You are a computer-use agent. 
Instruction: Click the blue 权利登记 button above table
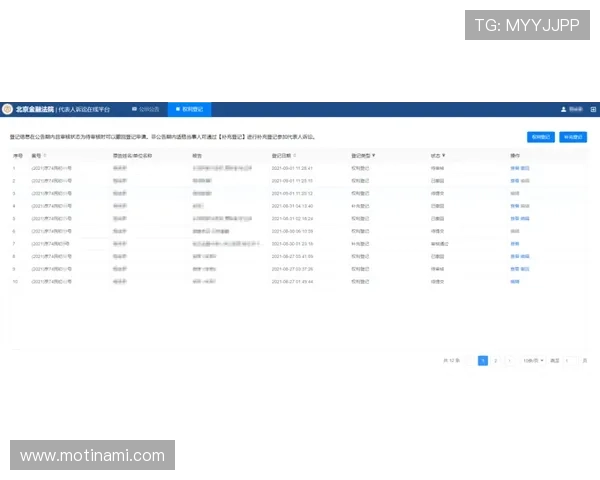click(x=540, y=136)
